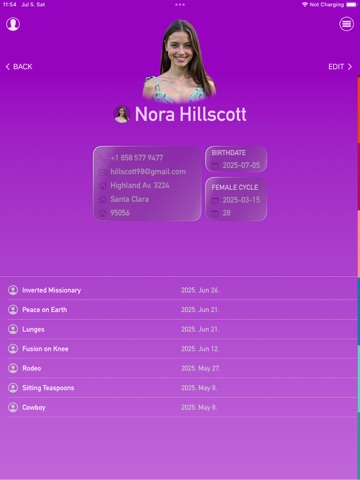Select the date 2025. Jun 12.
The width and height of the screenshot is (360, 480).
200,349
